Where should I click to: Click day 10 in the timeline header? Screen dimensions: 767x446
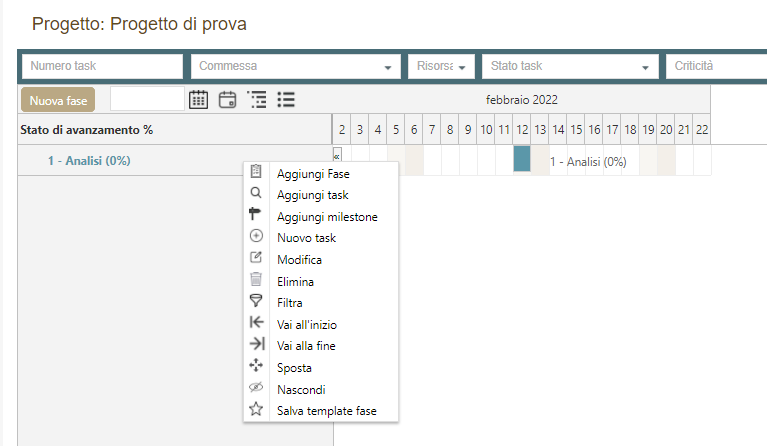click(486, 130)
